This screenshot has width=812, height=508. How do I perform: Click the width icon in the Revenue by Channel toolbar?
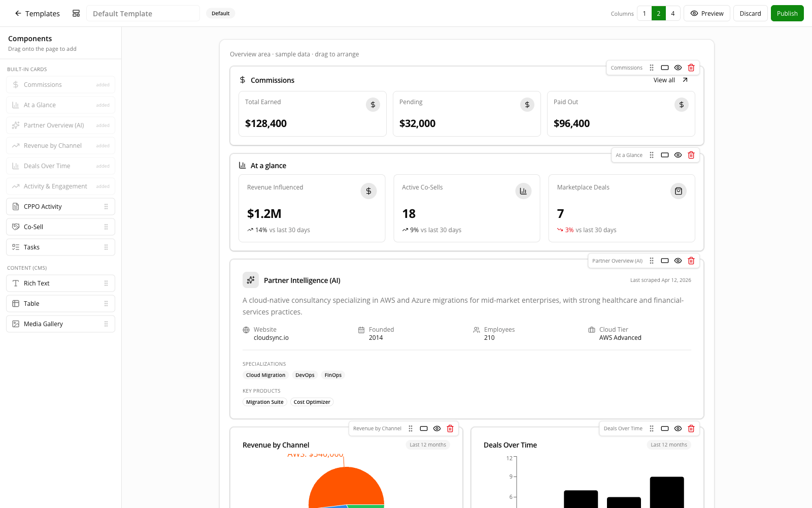424,429
